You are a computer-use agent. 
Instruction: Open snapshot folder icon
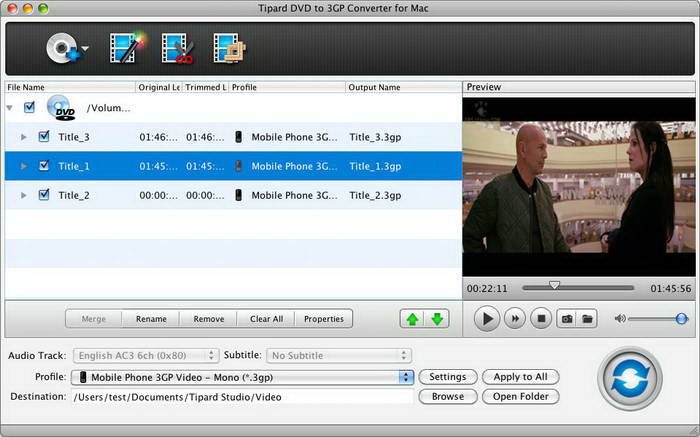tap(587, 319)
